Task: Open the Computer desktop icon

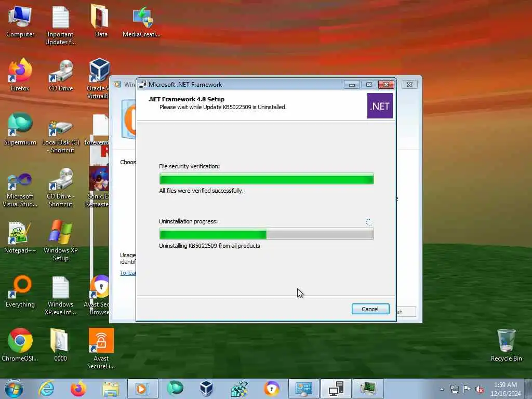Action: pos(20,21)
